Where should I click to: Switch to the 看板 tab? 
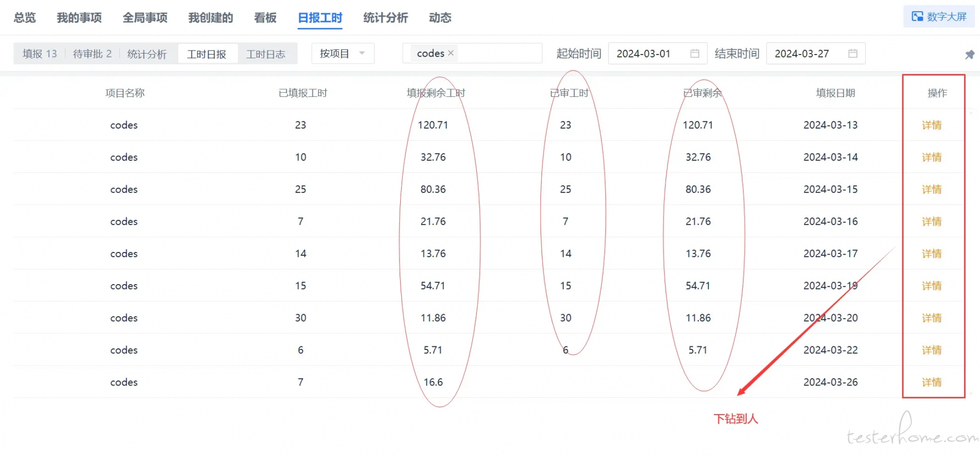[x=265, y=18]
